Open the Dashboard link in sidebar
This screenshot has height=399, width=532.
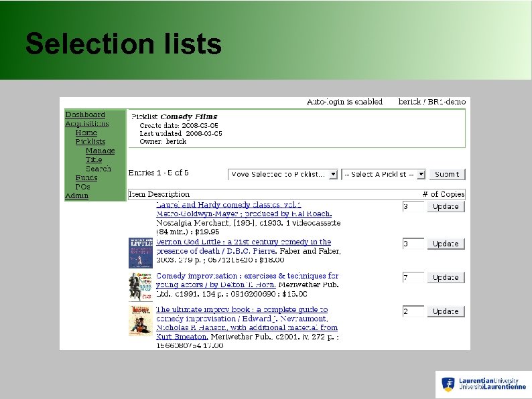85,114
